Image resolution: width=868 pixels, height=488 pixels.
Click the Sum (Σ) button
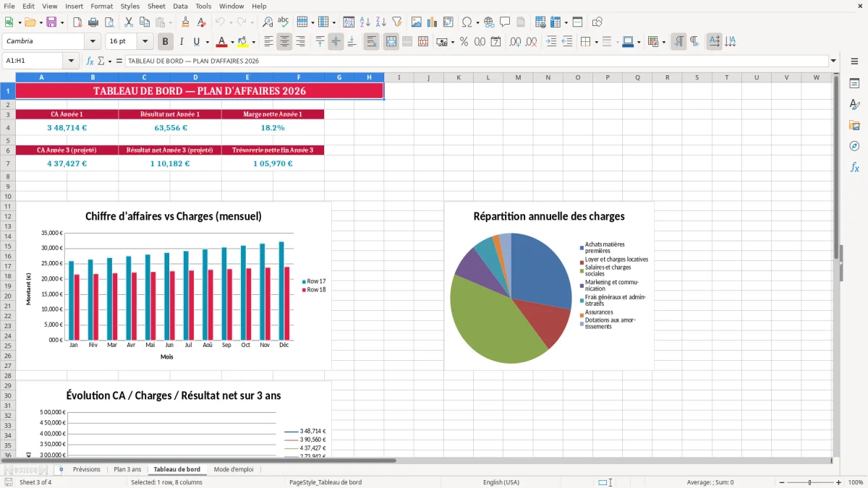coord(101,61)
